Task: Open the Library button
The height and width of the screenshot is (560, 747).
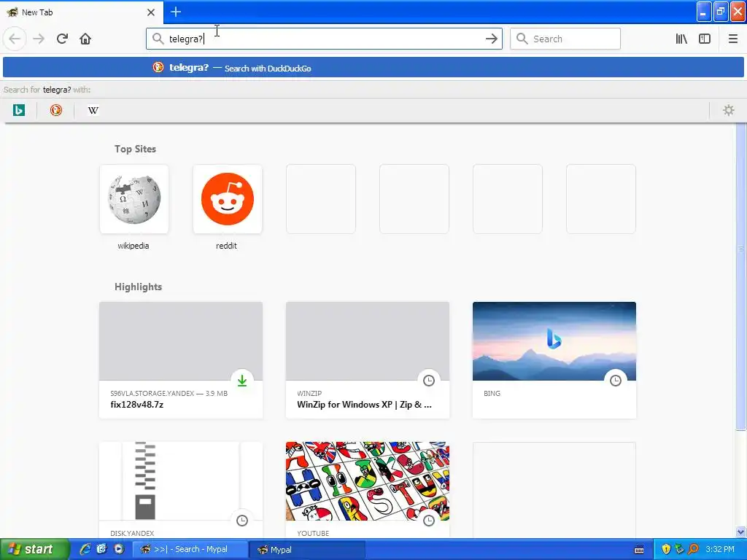Action: pyautogui.click(x=681, y=39)
